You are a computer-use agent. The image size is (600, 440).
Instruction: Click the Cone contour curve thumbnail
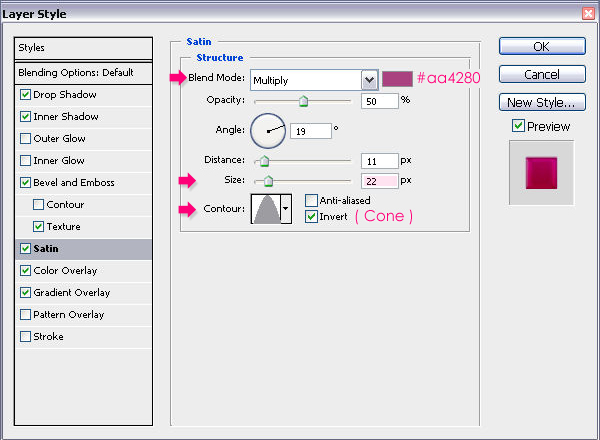266,209
